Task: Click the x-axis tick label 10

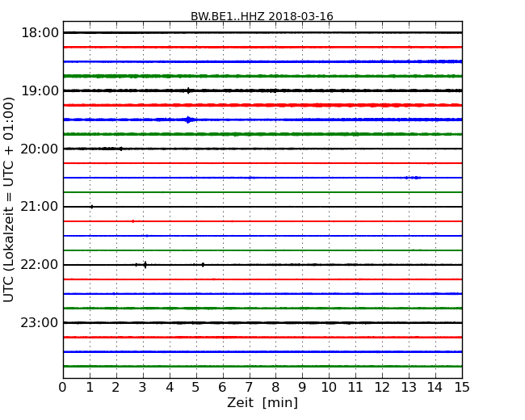Action: click(x=329, y=388)
